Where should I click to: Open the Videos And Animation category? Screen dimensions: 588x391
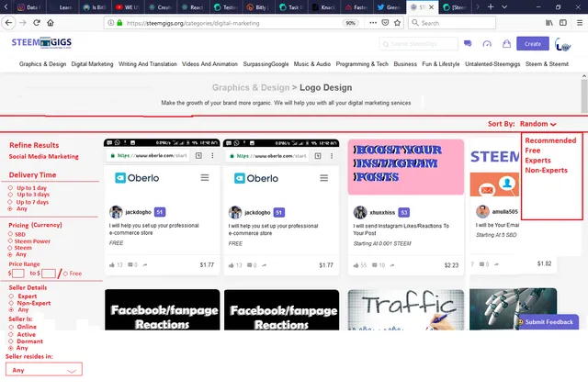click(x=209, y=64)
